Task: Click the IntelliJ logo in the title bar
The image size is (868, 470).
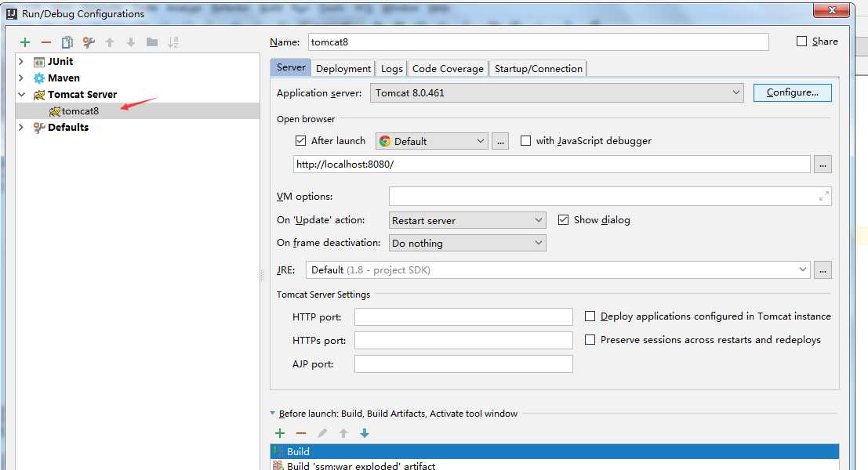Action: tap(12, 14)
